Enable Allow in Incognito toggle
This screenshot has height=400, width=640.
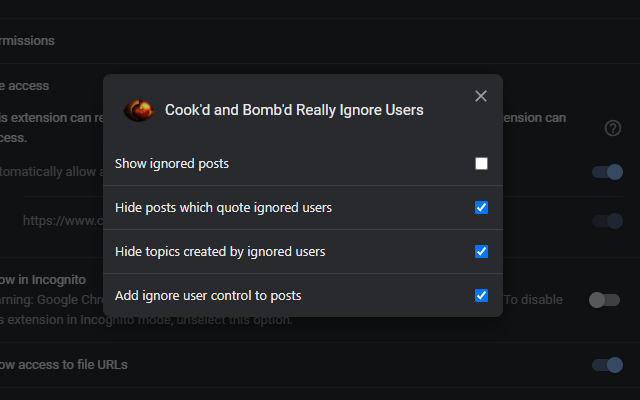604,300
